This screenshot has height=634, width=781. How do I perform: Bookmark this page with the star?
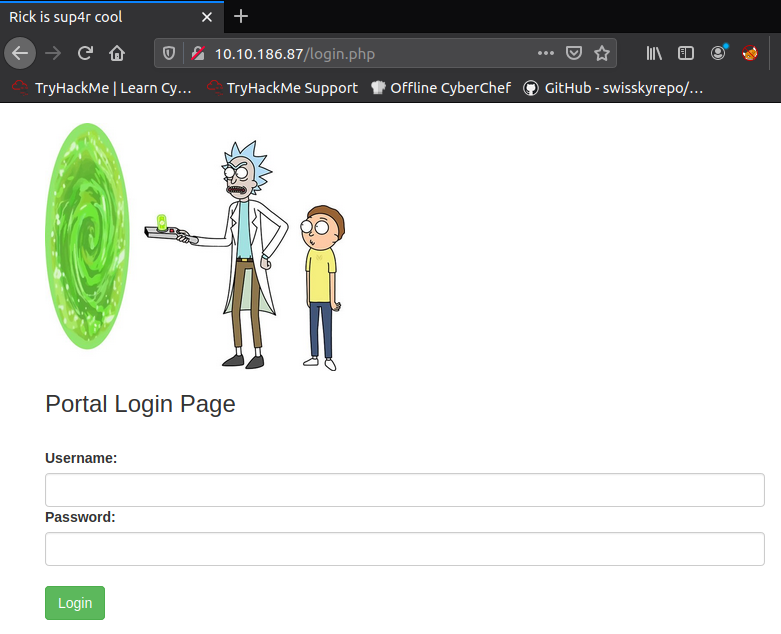coord(602,53)
